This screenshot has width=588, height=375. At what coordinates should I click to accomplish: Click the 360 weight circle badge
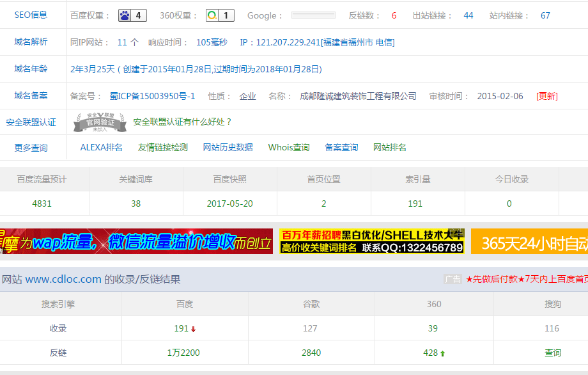220,15
